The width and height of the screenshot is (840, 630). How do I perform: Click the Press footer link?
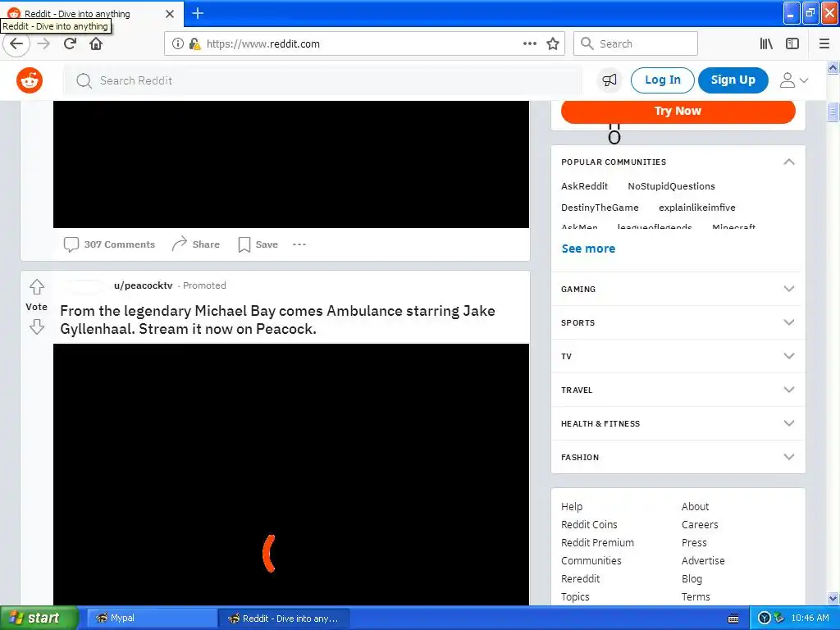click(x=694, y=543)
